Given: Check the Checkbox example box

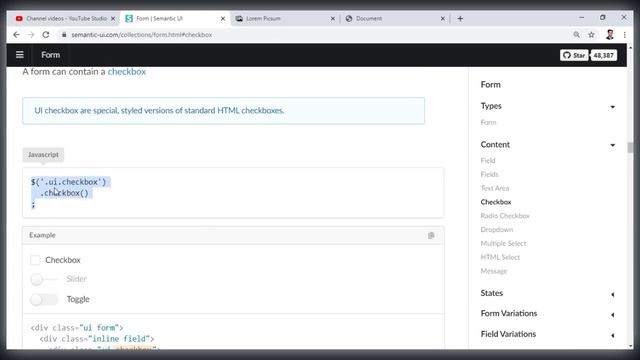Looking at the screenshot, I should point(36,260).
